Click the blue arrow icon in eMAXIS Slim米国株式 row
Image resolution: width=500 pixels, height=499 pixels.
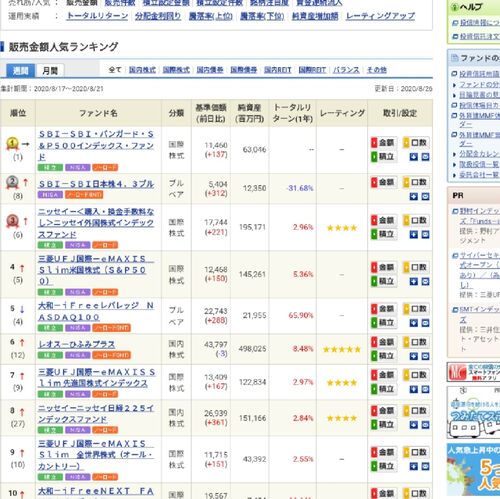pos(413,282)
